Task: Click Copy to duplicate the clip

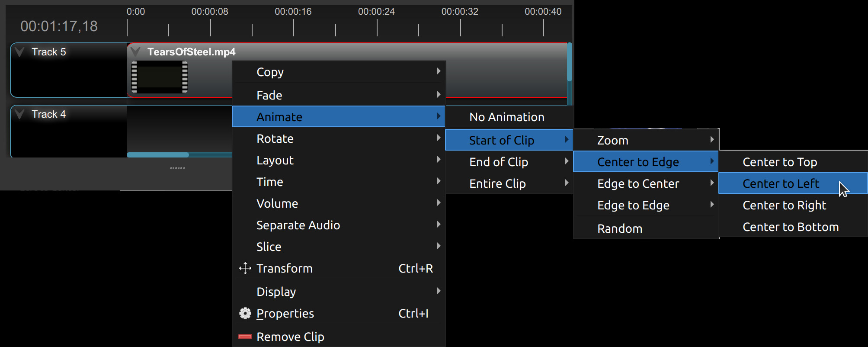Action: [270, 72]
